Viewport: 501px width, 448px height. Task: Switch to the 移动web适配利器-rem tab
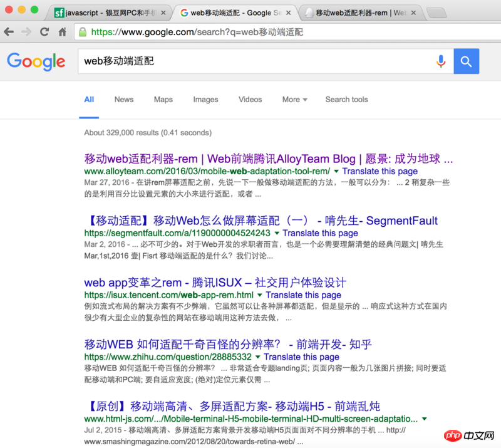pyautogui.click(x=362, y=13)
